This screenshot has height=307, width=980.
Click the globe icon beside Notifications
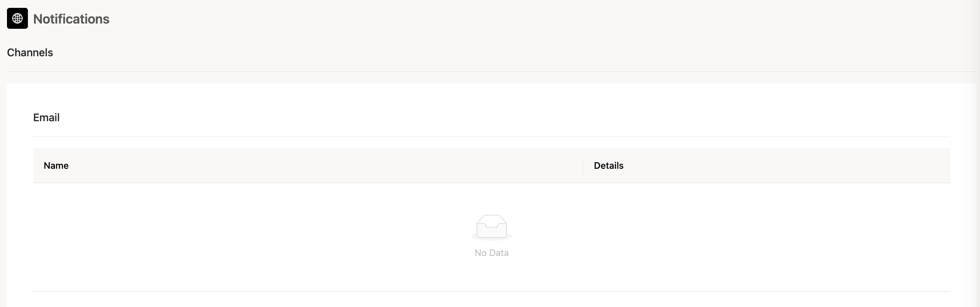17,18
